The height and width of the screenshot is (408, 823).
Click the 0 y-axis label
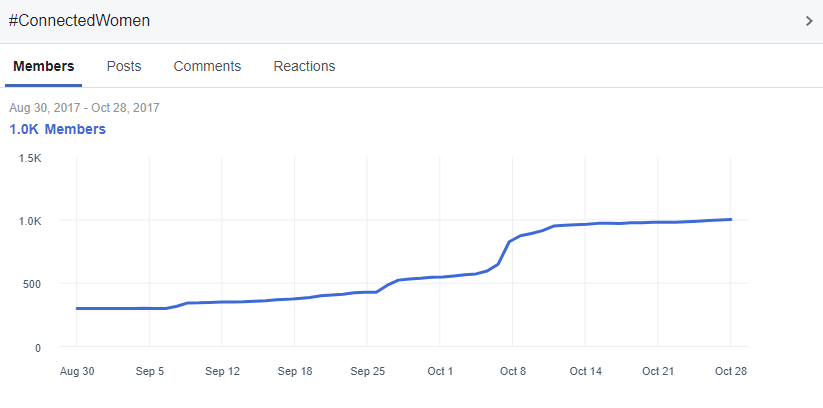point(38,348)
